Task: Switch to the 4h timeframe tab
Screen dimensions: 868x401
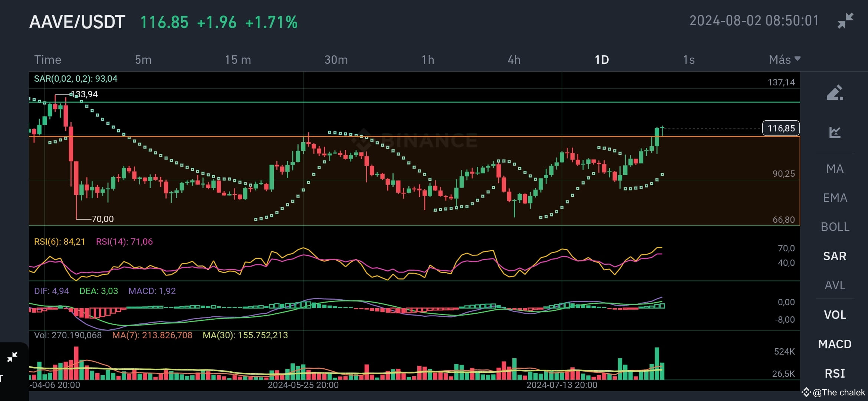Action: [514, 60]
